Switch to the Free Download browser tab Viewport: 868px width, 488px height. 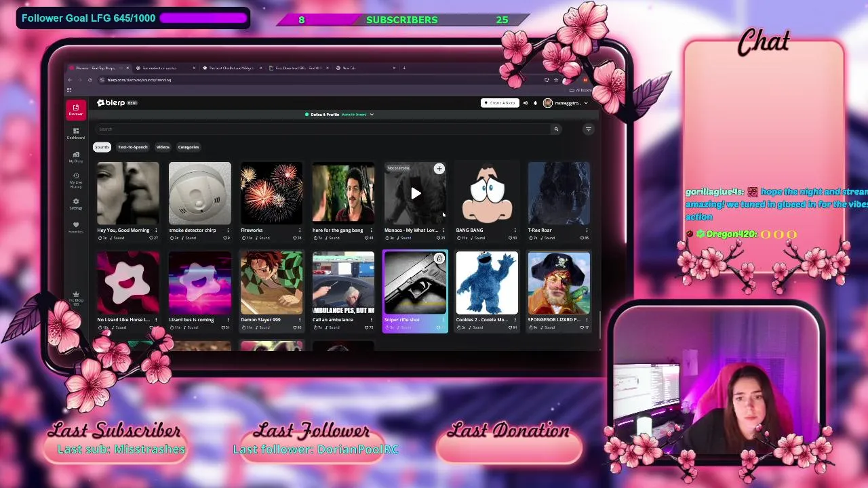point(297,68)
